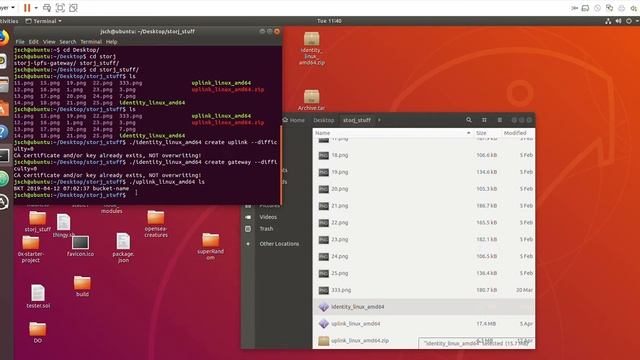Click the volume icon in top bar
640x360 pixels.
tap(618, 21)
